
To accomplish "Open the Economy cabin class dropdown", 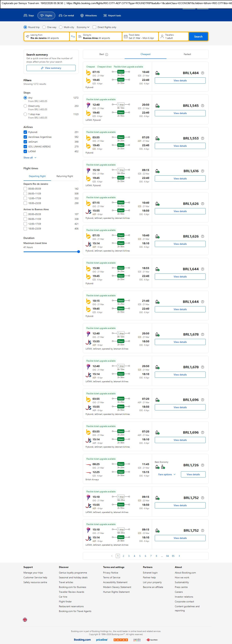I will pos(83,27).
